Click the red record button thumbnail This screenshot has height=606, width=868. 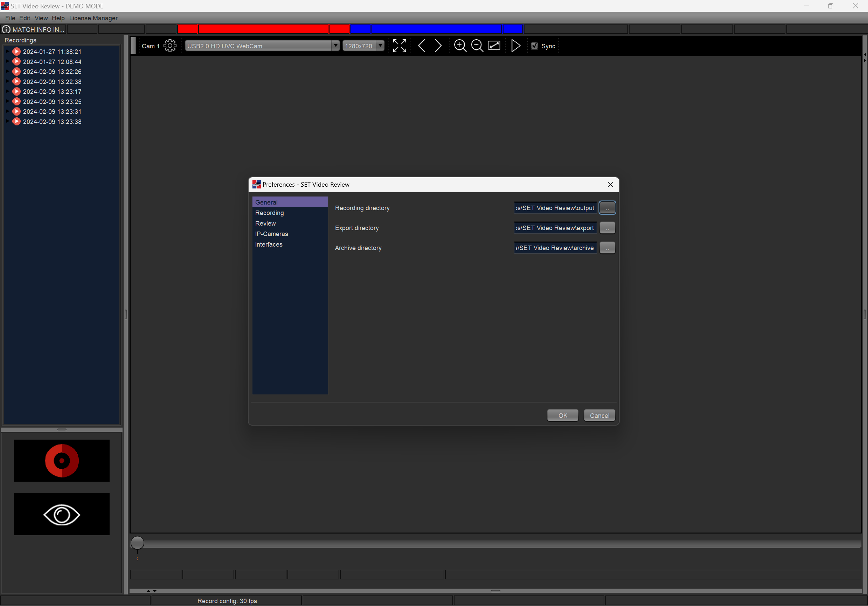click(62, 460)
